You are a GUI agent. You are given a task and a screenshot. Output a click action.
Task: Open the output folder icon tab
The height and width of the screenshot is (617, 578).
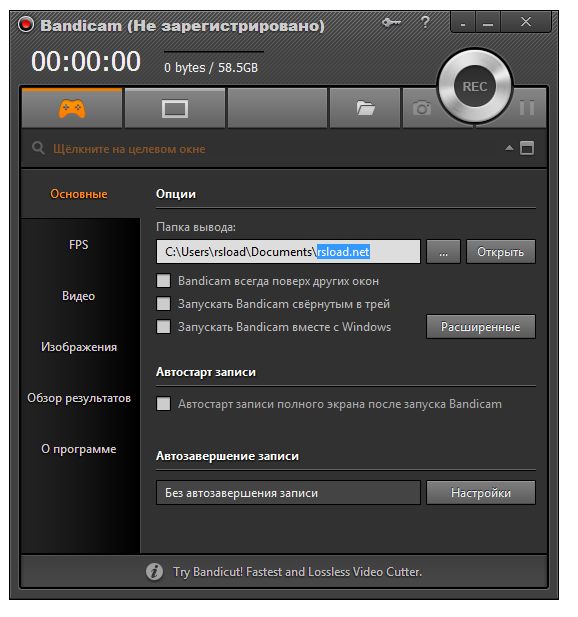(365, 108)
